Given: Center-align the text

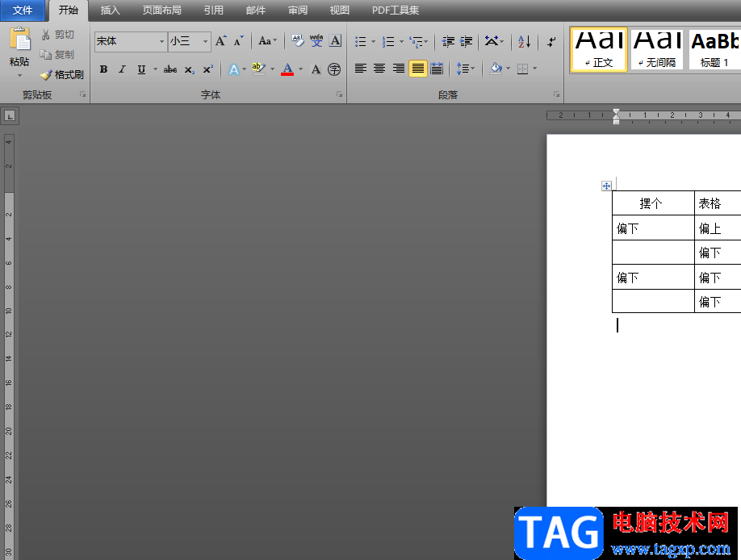Looking at the screenshot, I should click(379, 69).
